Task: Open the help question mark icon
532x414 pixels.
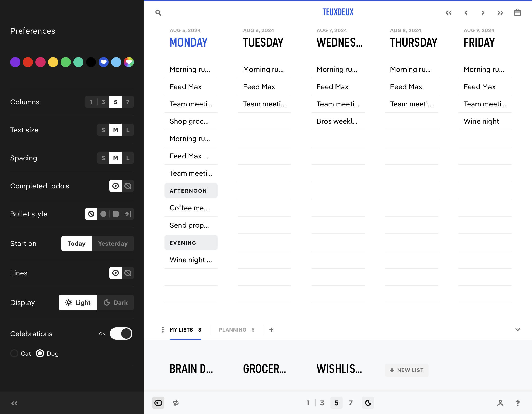Action: pyautogui.click(x=517, y=403)
